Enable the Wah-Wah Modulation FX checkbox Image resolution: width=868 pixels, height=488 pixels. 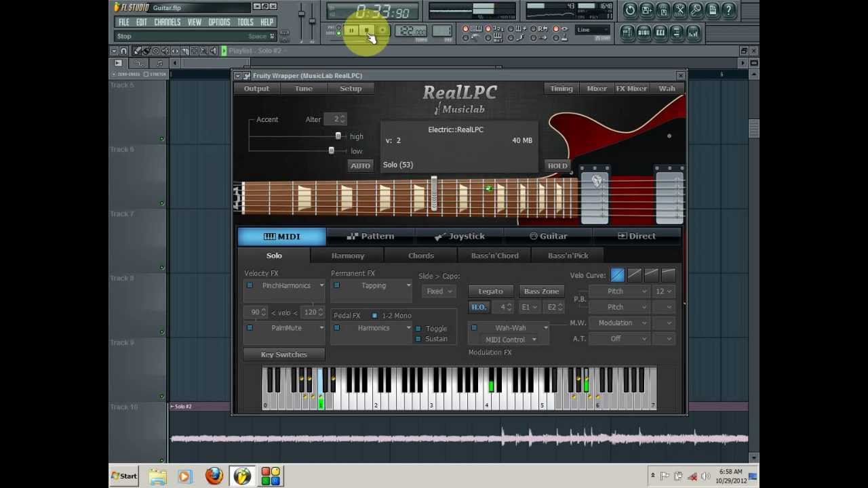(x=474, y=327)
